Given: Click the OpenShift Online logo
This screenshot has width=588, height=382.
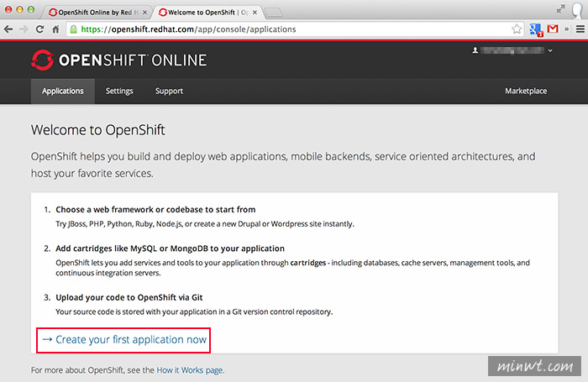Looking at the screenshot, I should 119,60.
